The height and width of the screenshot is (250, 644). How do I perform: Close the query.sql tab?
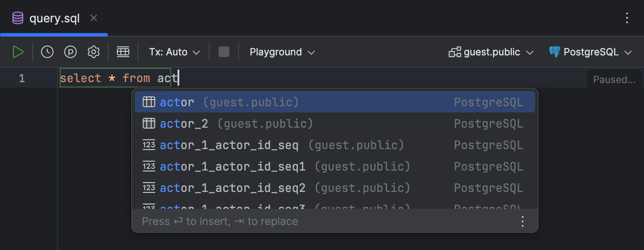pos(94,18)
